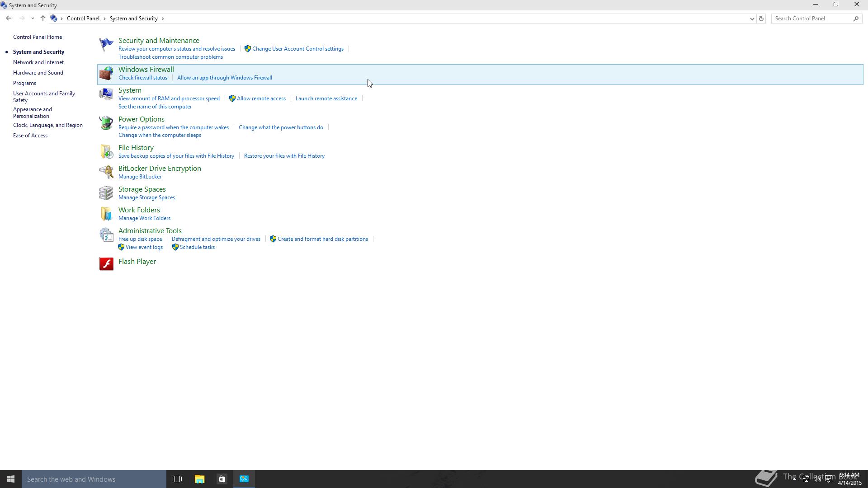Click Create and format hard disk partitions
The height and width of the screenshot is (488, 868).
[x=323, y=239]
